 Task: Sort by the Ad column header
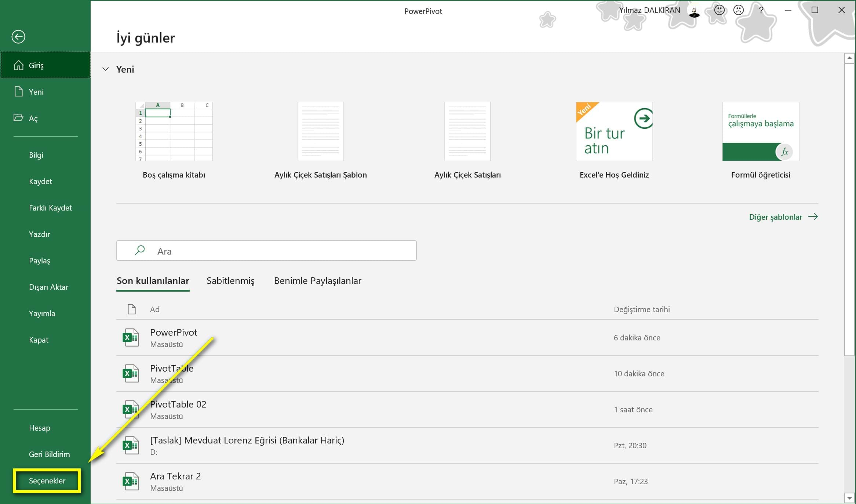[x=155, y=309]
